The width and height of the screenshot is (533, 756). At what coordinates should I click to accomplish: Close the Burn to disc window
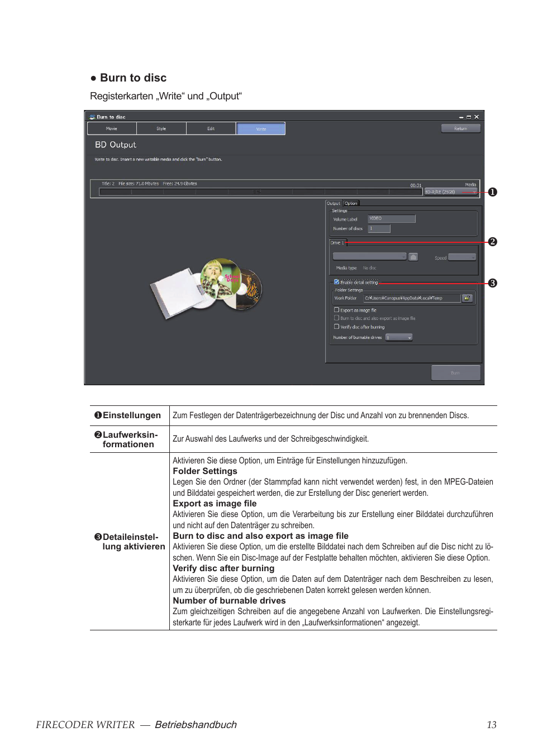pos(477,117)
